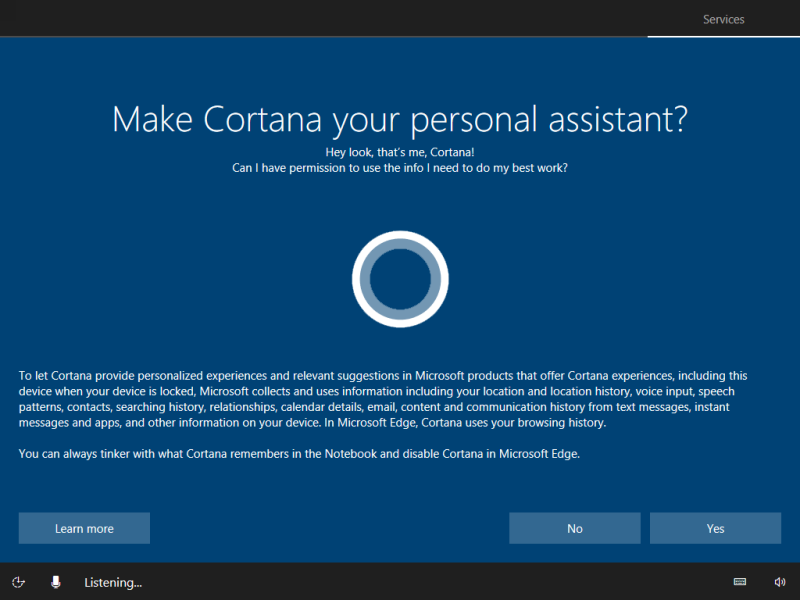Click the keyboard icon near the volume control
The height and width of the screenshot is (600, 800).
tap(739, 581)
